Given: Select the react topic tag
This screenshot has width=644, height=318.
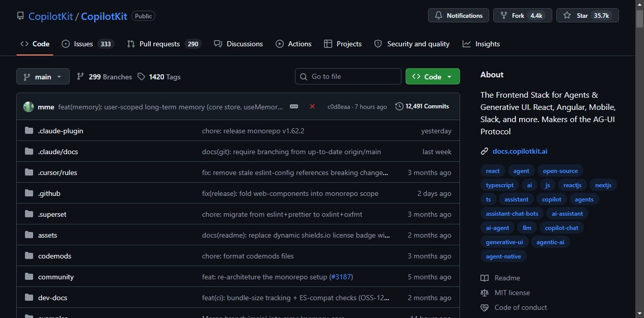Looking at the screenshot, I should pos(493,171).
